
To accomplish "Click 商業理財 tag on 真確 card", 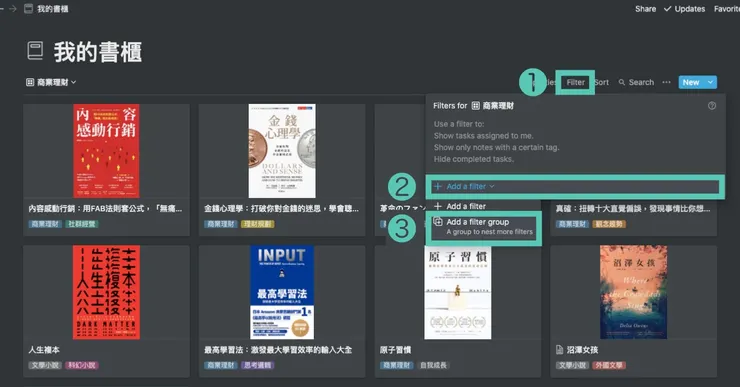I will 572,224.
